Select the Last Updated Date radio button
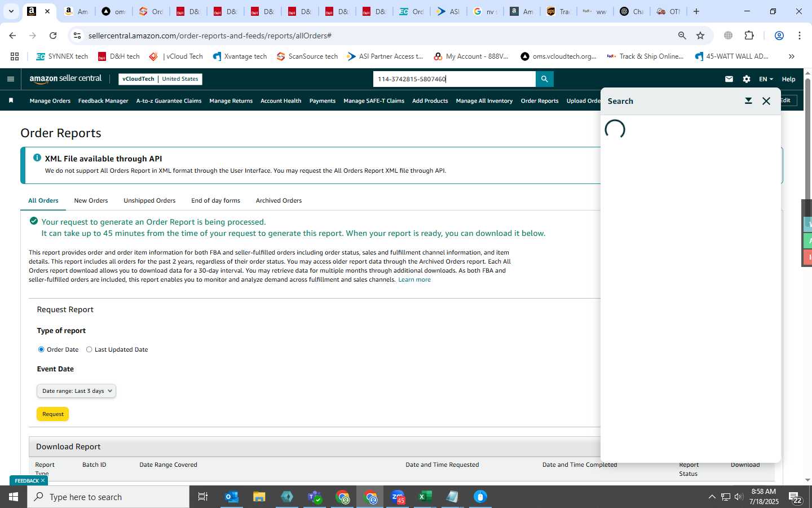Viewport: 812px width, 508px height. (x=89, y=349)
